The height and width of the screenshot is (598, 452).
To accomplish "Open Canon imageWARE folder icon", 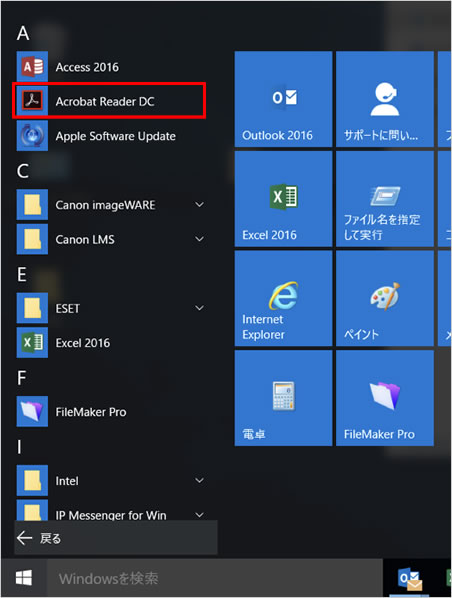I will pos(32,205).
